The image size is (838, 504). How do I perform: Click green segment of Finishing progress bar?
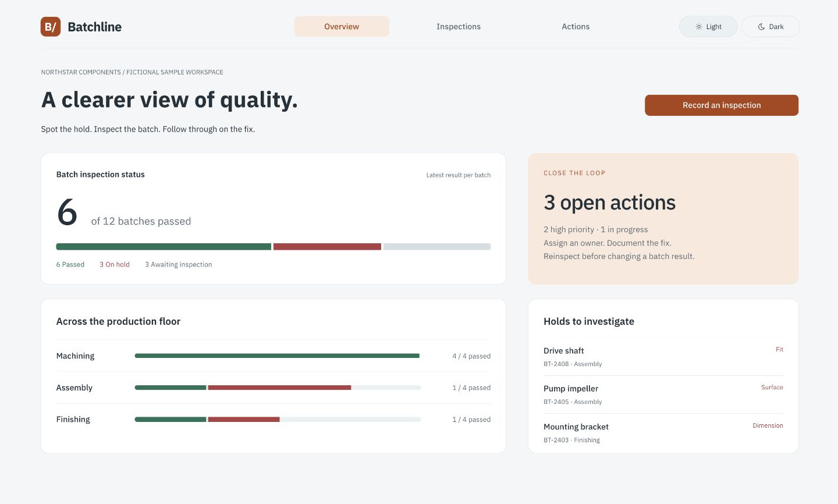pyautogui.click(x=171, y=420)
